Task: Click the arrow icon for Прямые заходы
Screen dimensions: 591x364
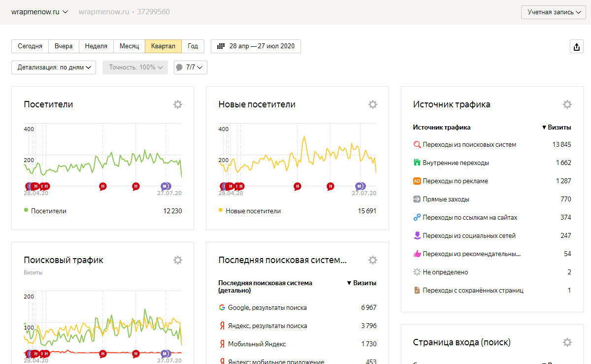Action: pos(417,199)
